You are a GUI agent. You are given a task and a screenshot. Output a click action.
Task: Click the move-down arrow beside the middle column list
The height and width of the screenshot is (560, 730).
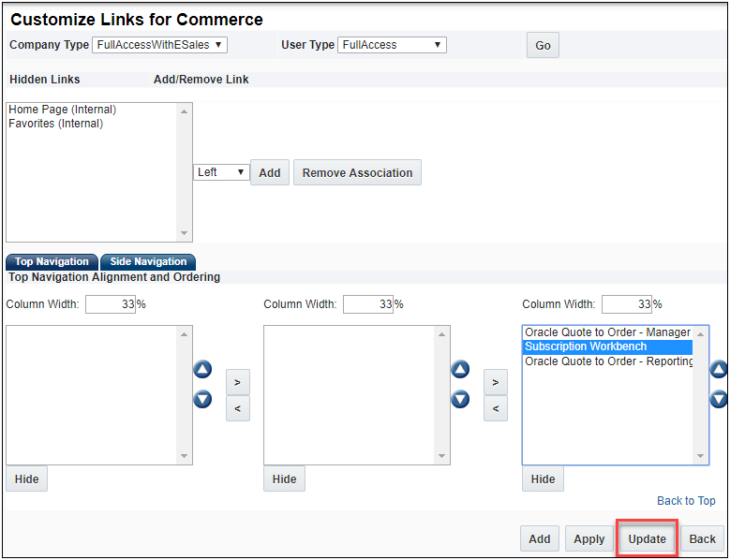(460, 400)
